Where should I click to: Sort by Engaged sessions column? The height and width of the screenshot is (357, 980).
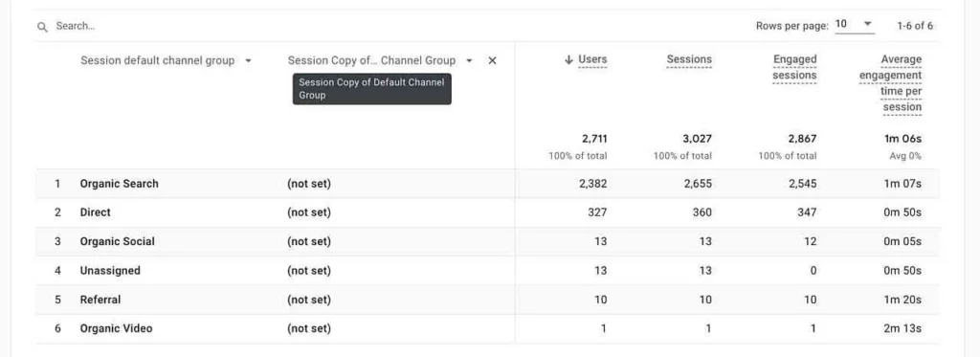pyautogui.click(x=794, y=68)
